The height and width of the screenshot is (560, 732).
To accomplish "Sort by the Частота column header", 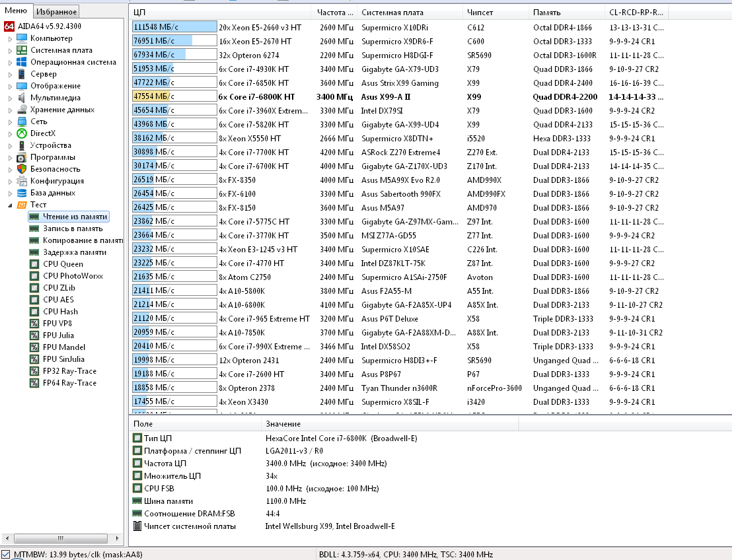I will [334, 13].
